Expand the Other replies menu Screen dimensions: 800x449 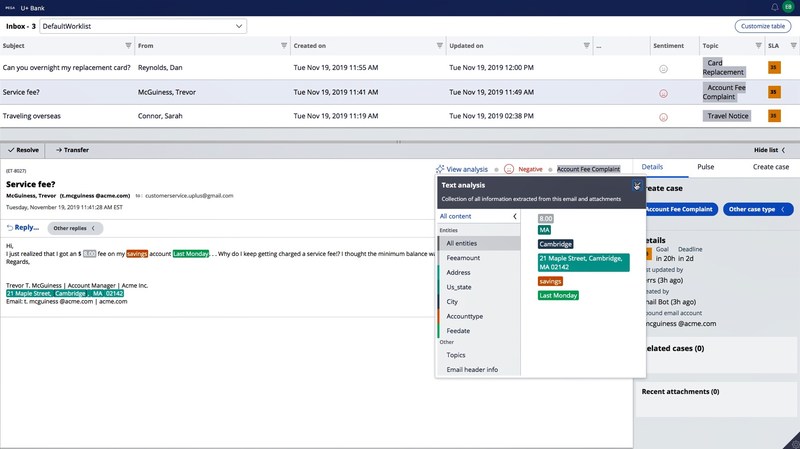click(x=78, y=228)
